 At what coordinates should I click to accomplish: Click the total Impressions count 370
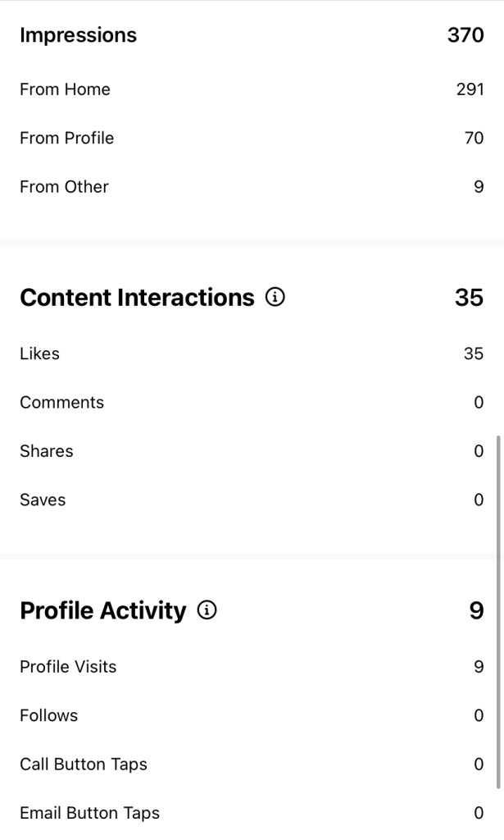click(x=465, y=35)
